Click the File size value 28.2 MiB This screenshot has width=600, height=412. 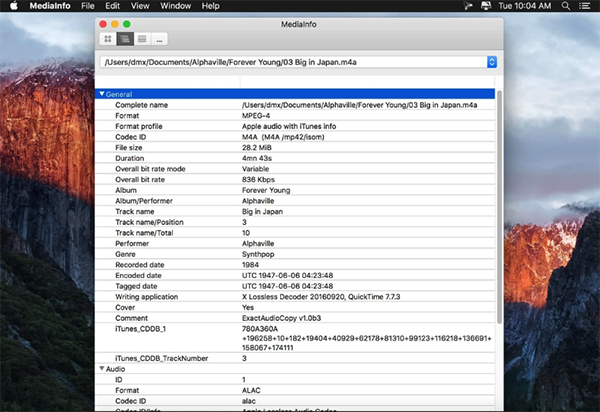pyautogui.click(x=256, y=148)
